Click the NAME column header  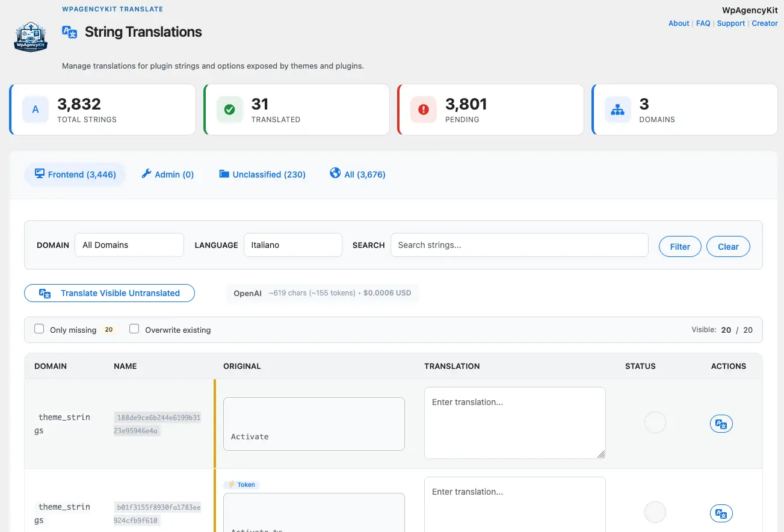[125, 366]
